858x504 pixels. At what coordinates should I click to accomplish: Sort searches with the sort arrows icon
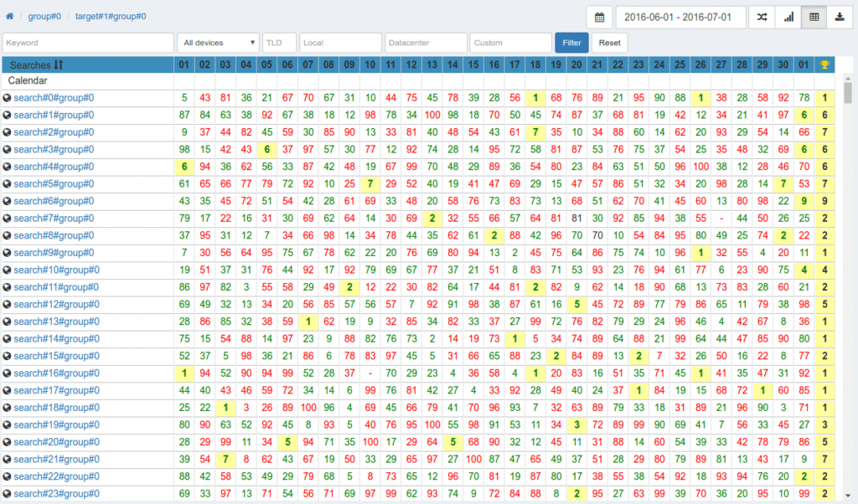click(x=59, y=64)
